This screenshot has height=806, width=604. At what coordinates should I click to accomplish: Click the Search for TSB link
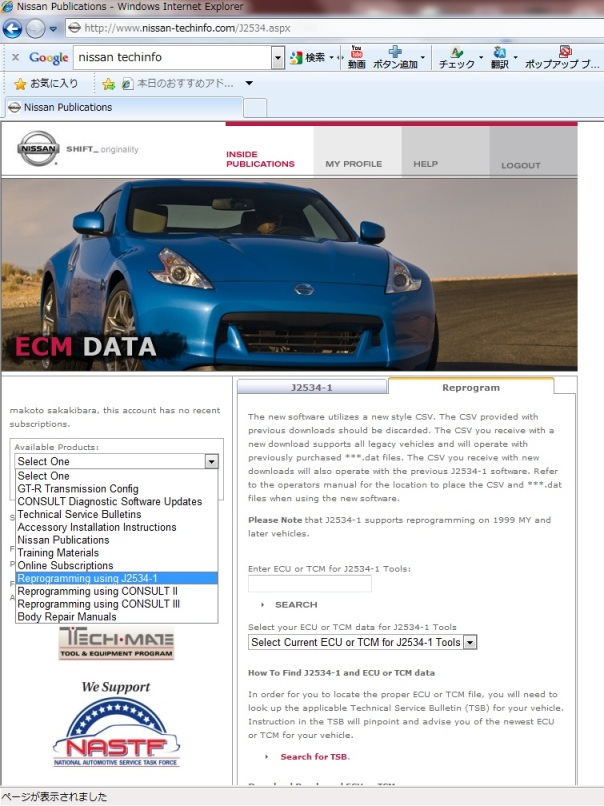click(315, 757)
